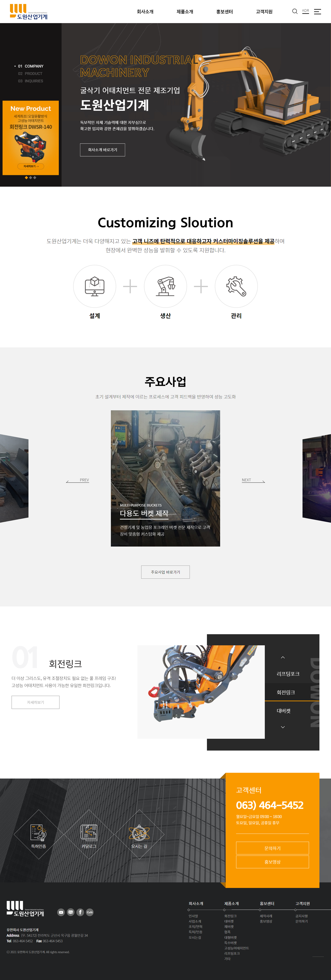Open footer link 리프팅포크
Viewport: 331px width, 980px height.
click(x=232, y=953)
